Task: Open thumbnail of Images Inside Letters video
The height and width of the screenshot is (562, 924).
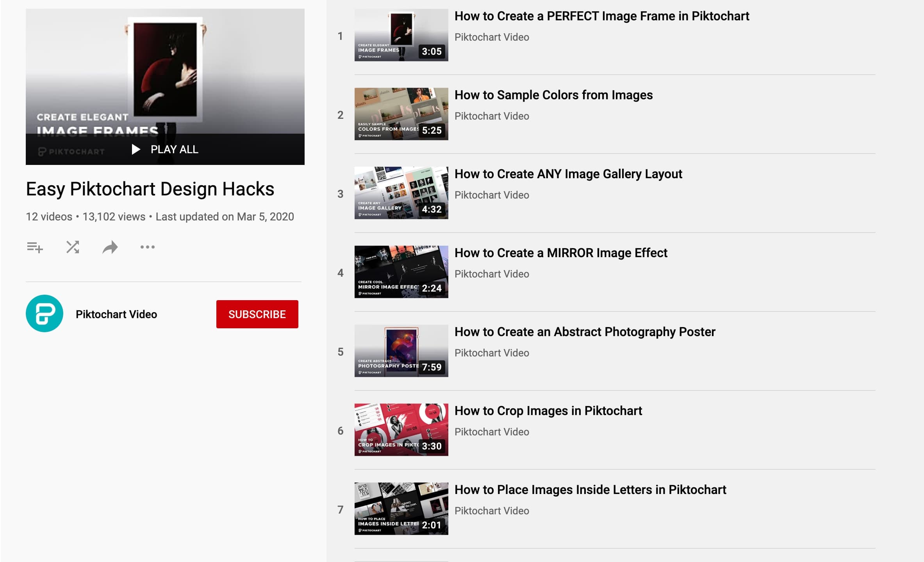Action: [x=401, y=509]
